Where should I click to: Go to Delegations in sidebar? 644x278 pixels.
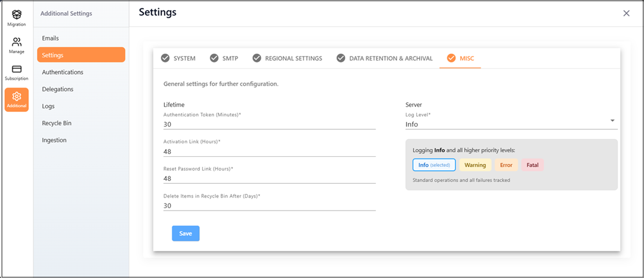pyautogui.click(x=58, y=89)
